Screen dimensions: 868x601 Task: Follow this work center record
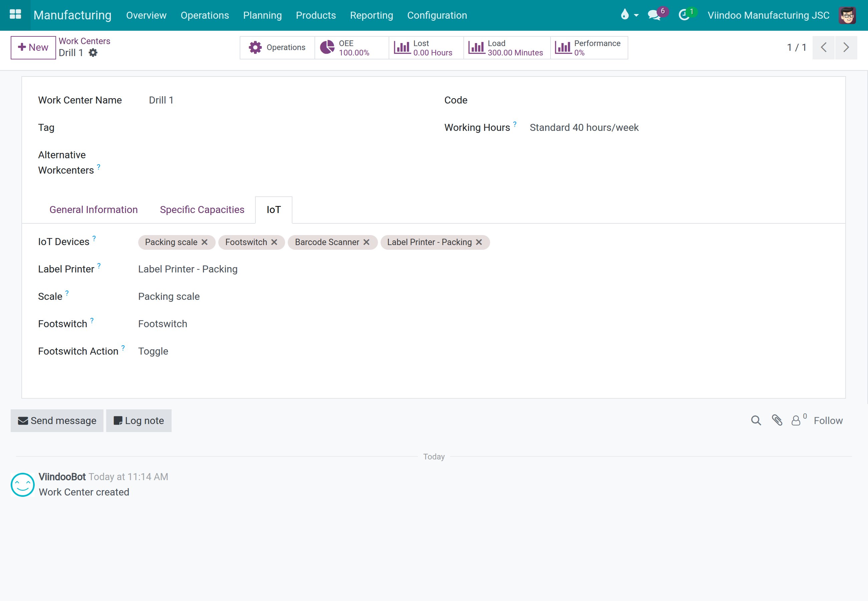(x=828, y=420)
